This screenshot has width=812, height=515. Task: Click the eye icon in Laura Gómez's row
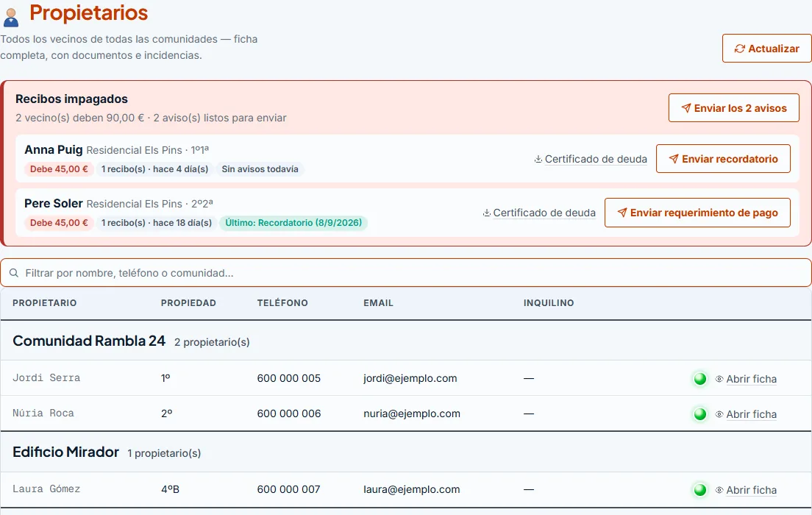point(719,490)
